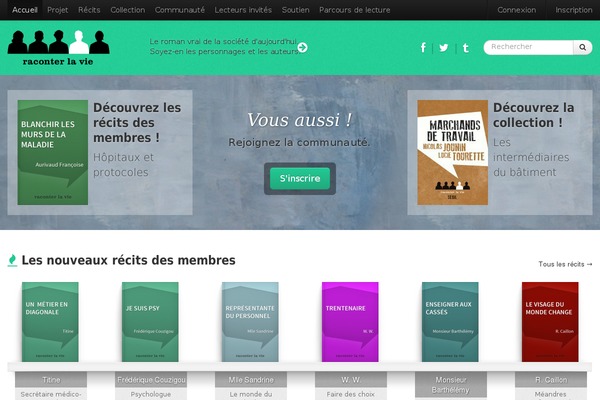Click the magnifier search button
Screen dimensions: 600x400
click(582, 47)
